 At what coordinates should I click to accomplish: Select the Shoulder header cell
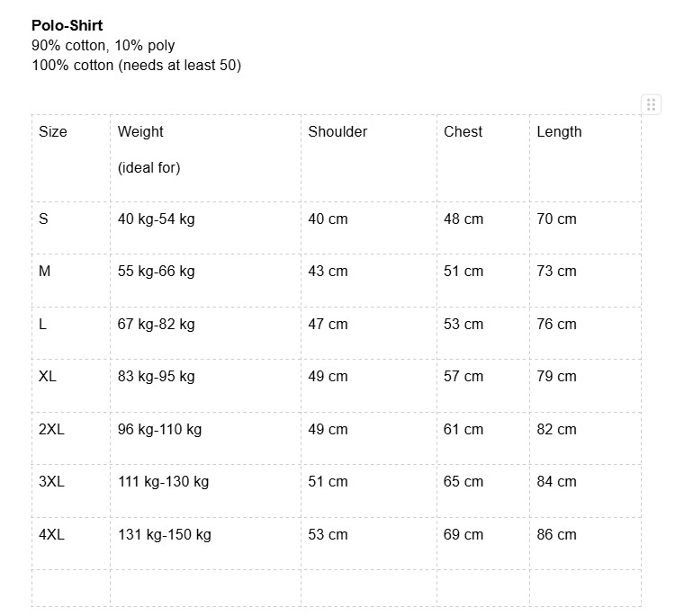[369, 158]
